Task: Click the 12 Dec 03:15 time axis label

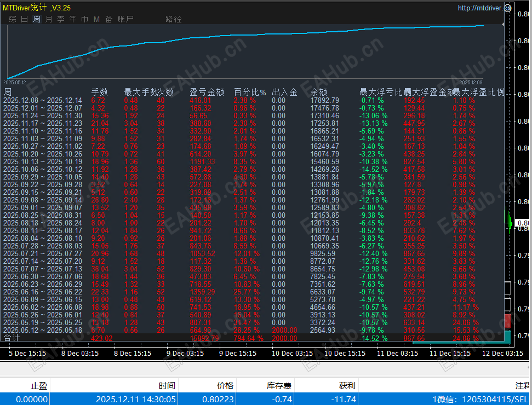Action: point(503,353)
